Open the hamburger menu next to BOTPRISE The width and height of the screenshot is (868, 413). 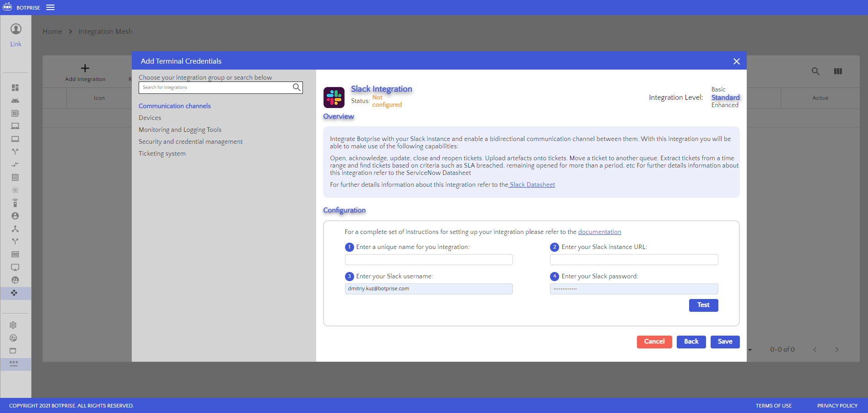50,7
